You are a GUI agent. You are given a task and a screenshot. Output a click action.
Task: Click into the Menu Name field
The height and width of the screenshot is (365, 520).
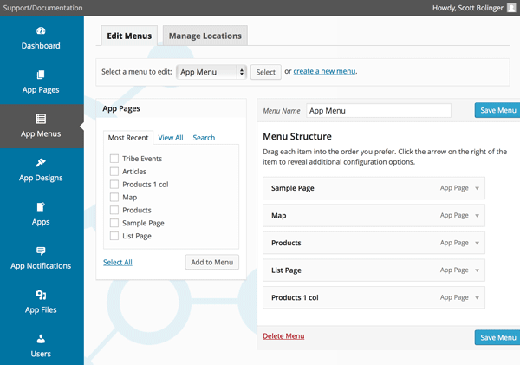coord(379,111)
